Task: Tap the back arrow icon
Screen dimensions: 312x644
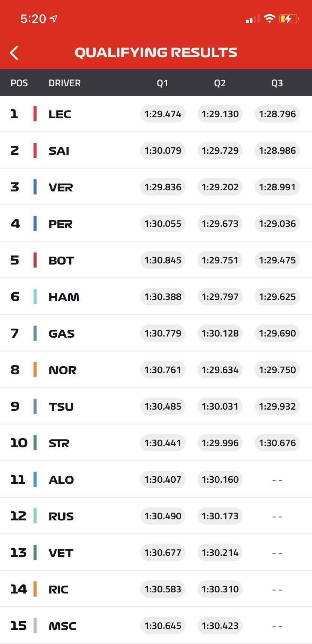Action: tap(14, 53)
